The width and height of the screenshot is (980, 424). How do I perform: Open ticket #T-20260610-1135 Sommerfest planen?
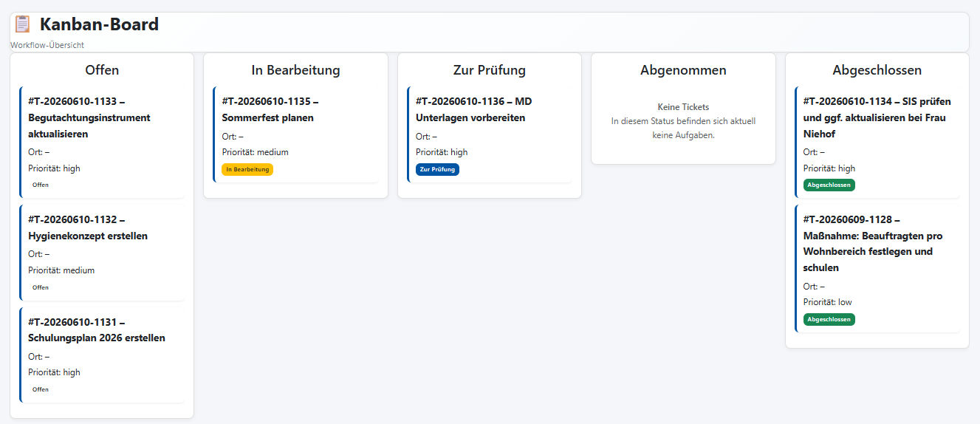(295, 134)
